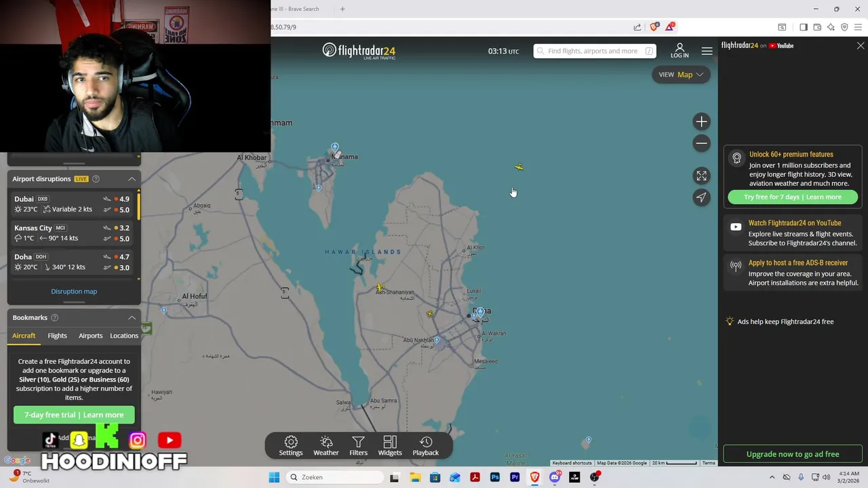
Task: Zoom in the map with plus button
Action: point(701,122)
